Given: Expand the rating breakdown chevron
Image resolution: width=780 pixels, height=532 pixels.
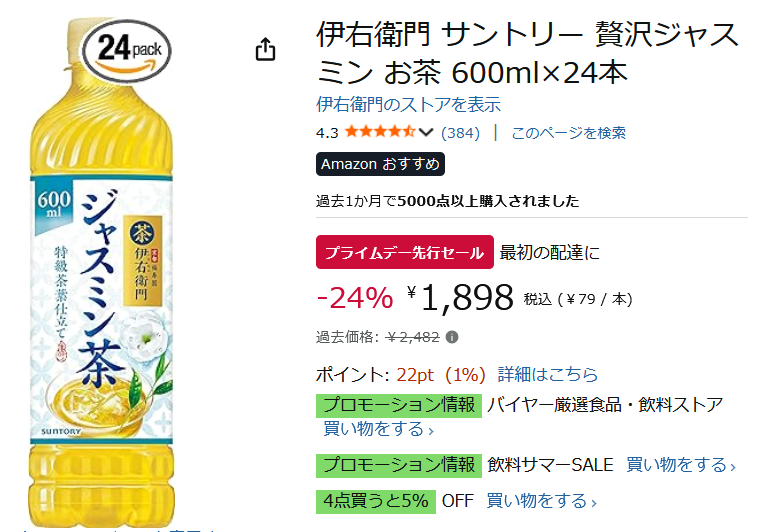Looking at the screenshot, I should [426, 132].
